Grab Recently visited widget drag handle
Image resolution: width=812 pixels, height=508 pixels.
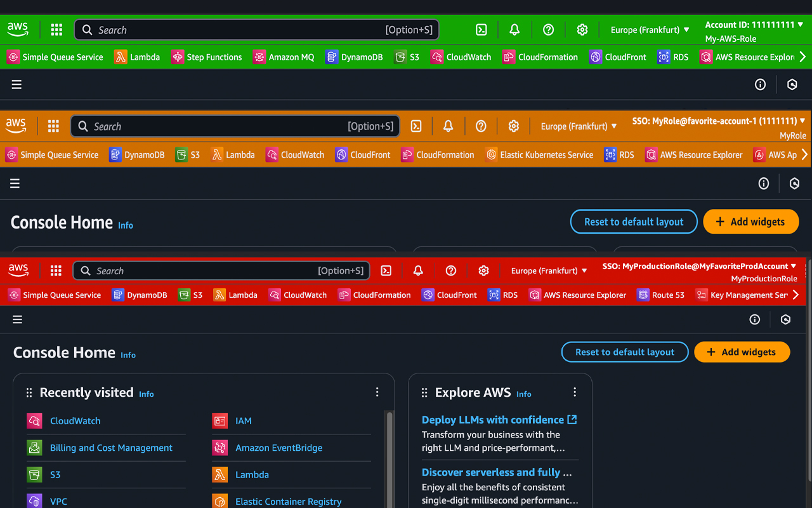click(x=29, y=393)
